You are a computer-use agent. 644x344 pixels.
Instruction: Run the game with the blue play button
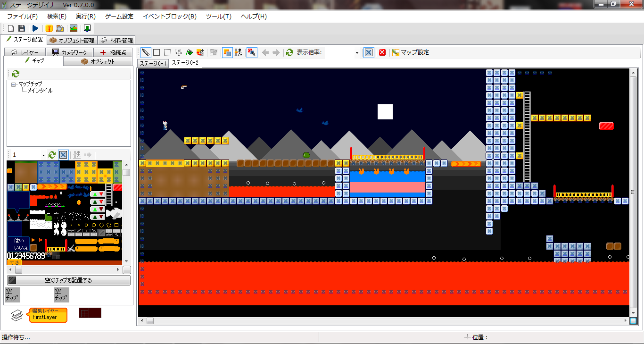coord(35,28)
